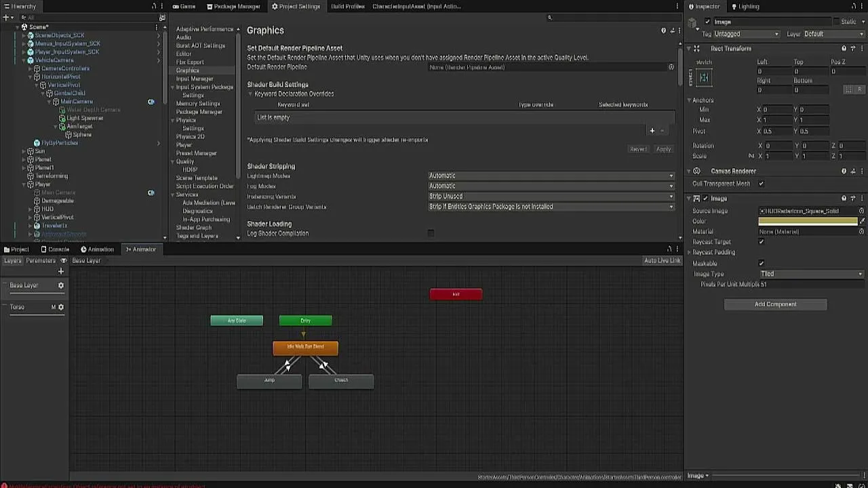The height and width of the screenshot is (488, 868).
Task: Select the Light Spawner object icon
Action: tap(62, 118)
